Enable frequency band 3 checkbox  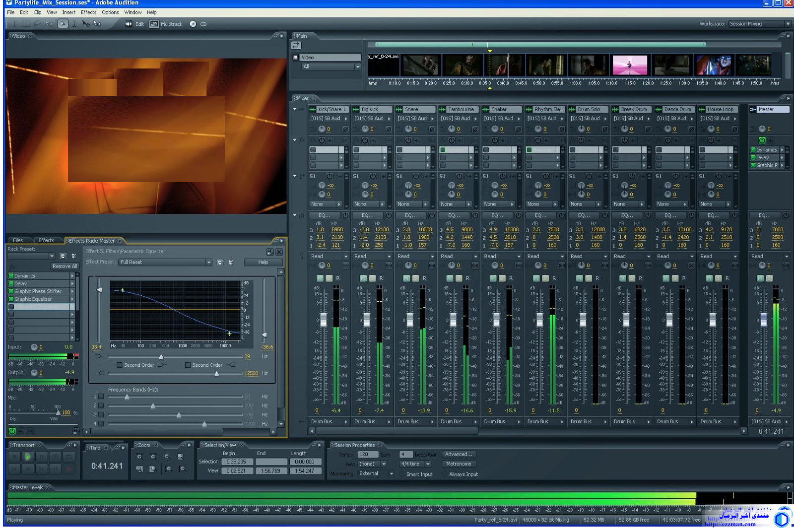(101, 414)
